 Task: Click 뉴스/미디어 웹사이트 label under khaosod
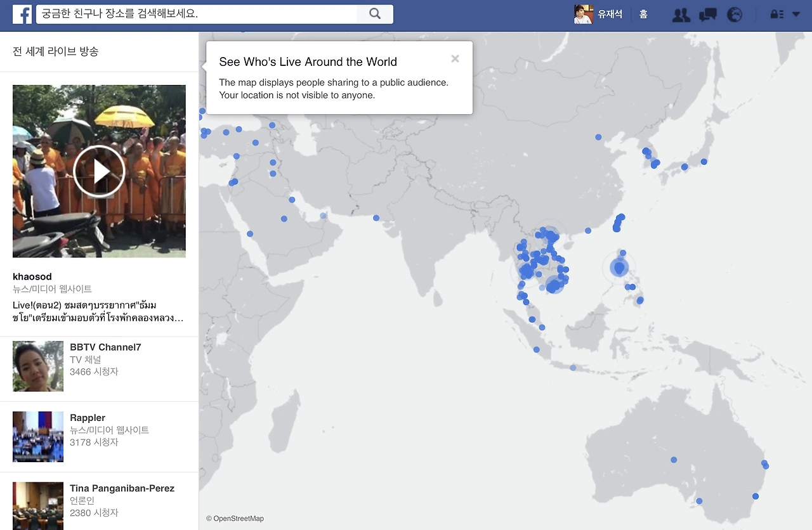tap(52, 289)
